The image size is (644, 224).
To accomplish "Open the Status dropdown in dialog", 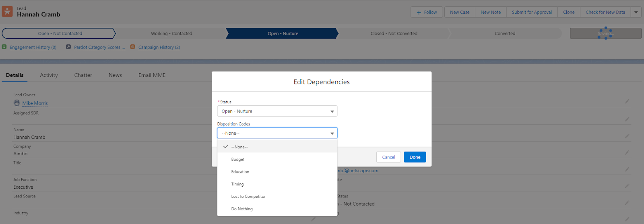I will [x=277, y=111].
